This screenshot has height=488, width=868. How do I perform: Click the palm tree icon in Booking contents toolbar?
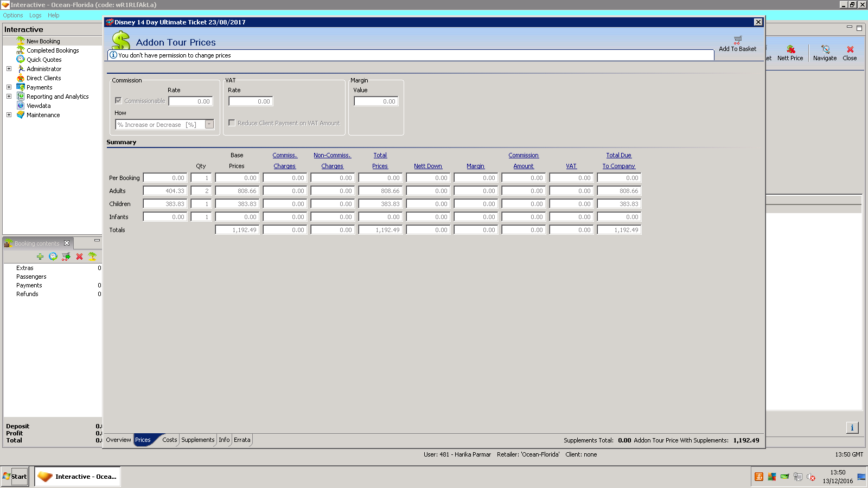point(92,256)
